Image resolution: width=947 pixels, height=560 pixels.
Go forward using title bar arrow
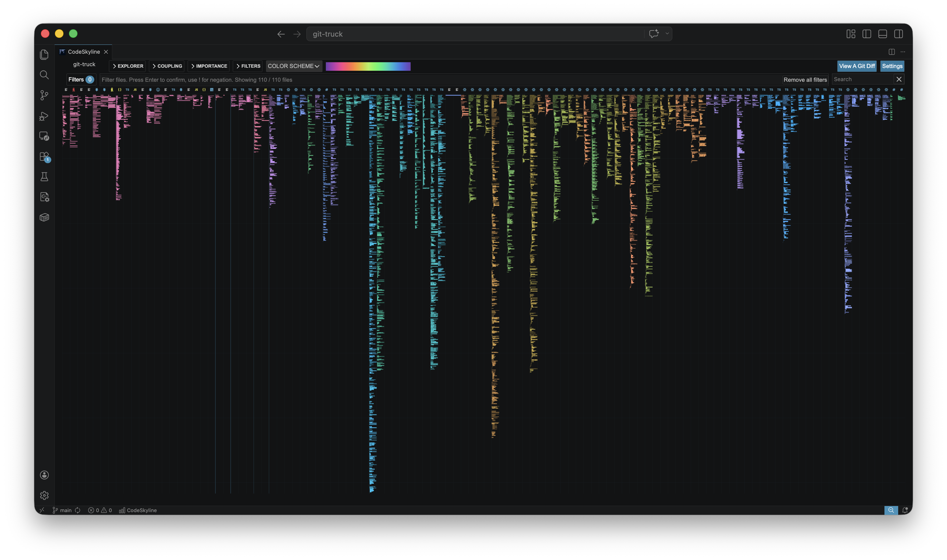pos(297,34)
